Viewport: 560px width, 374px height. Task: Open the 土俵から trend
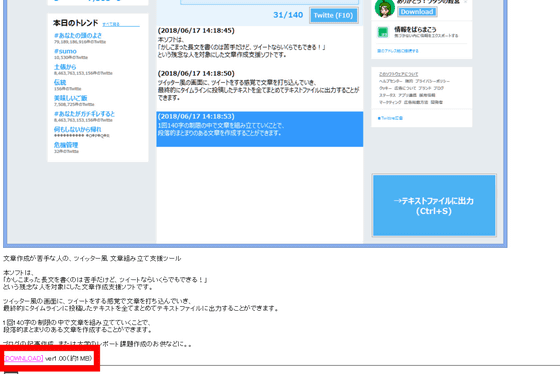click(x=65, y=67)
